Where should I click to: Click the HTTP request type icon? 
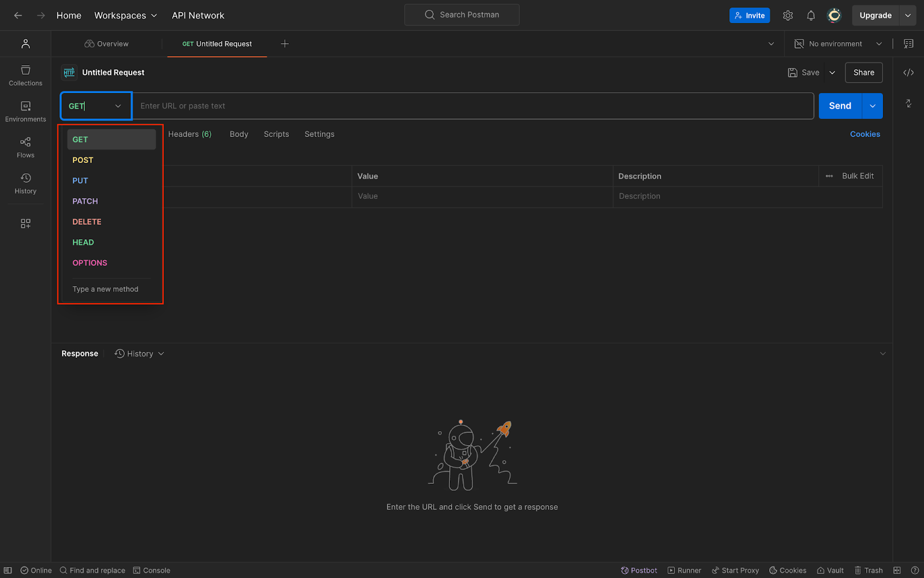coord(69,72)
